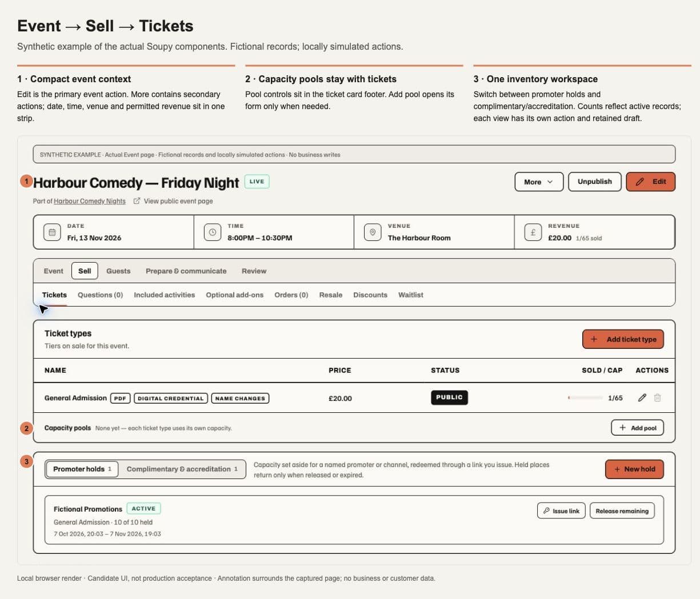Open the Orders (0) sub-tab
Image resolution: width=700 pixels, height=599 pixels.
pyautogui.click(x=291, y=295)
